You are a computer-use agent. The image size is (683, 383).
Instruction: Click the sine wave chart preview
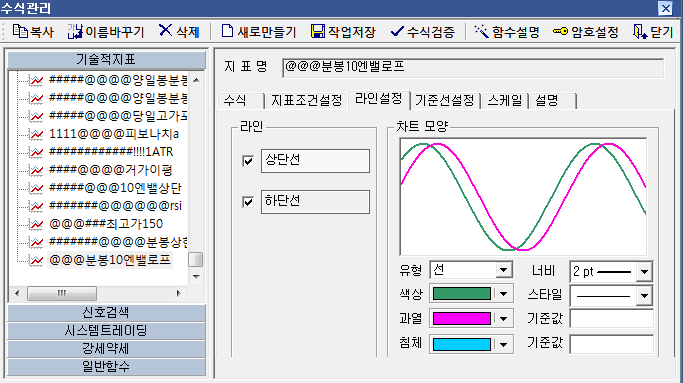coord(523,197)
